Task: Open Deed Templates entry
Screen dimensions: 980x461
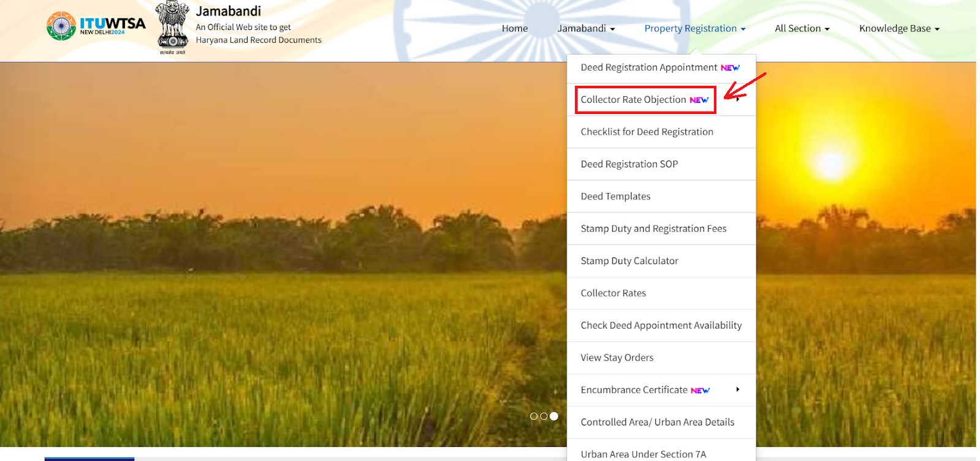Action: (x=616, y=196)
